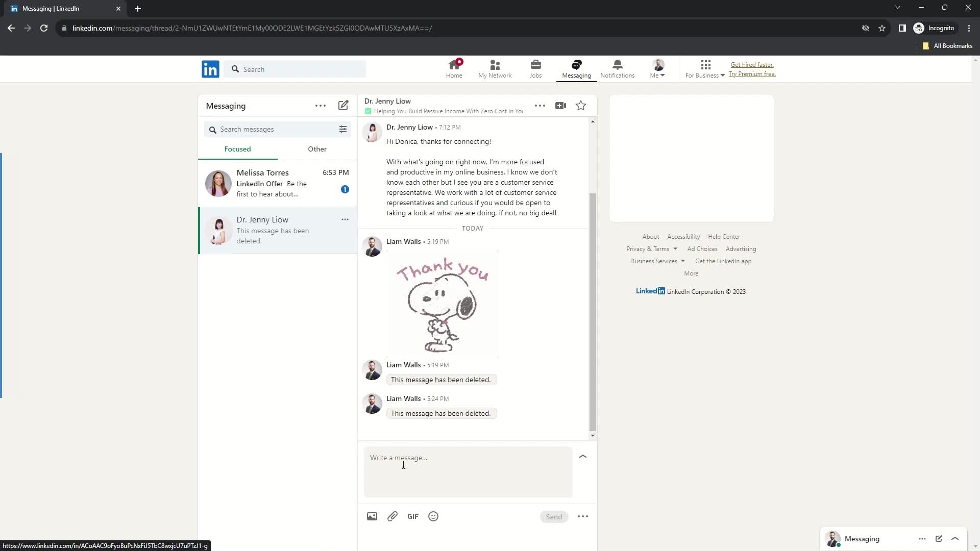Compose a new message
The height and width of the screenshot is (551, 980).
coord(343,106)
